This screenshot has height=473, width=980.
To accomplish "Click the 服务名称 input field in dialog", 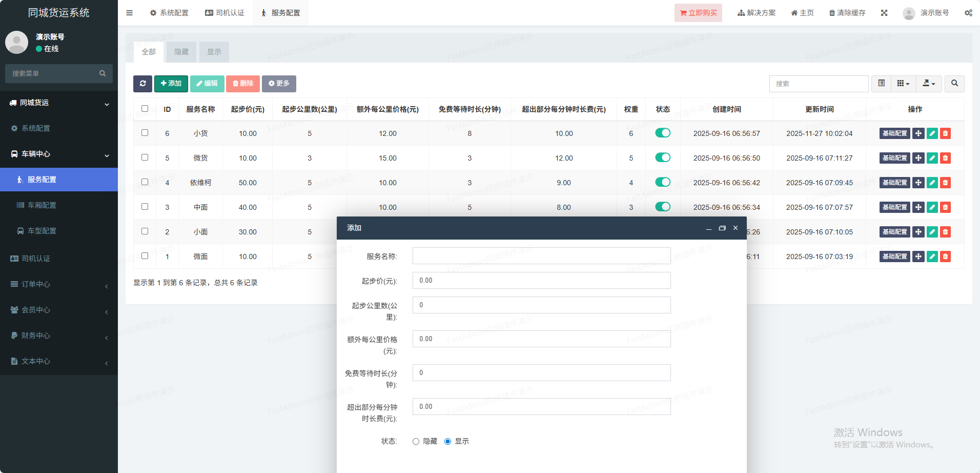I will click(541, 256).
